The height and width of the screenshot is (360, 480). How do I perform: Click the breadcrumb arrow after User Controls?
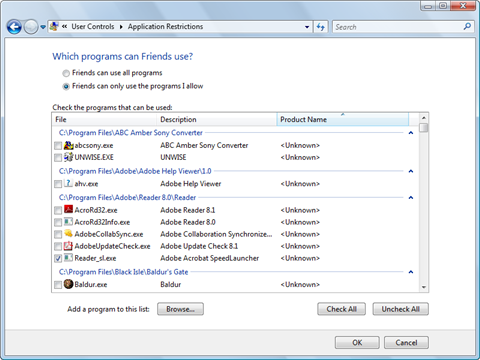click(x=121, y=27)
